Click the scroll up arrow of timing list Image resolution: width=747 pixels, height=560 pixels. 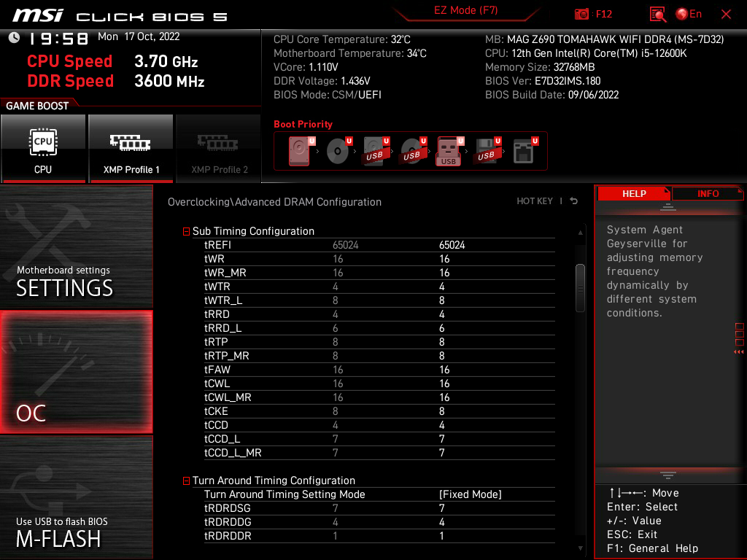580,233
